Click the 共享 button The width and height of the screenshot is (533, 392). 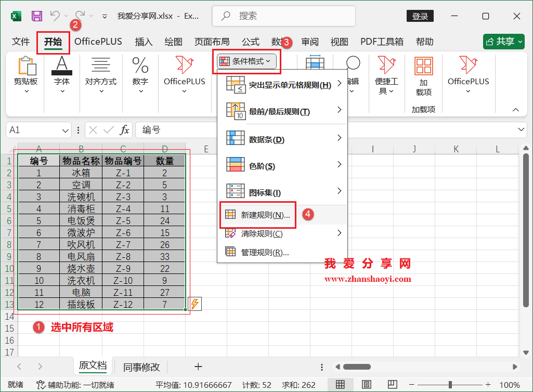point(503,41)
